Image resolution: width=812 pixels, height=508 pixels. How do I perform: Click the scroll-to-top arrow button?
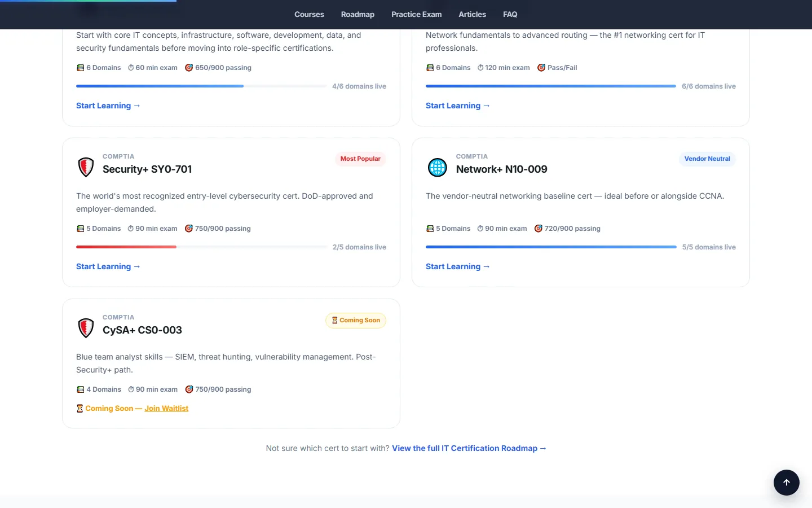pos(786,483)
